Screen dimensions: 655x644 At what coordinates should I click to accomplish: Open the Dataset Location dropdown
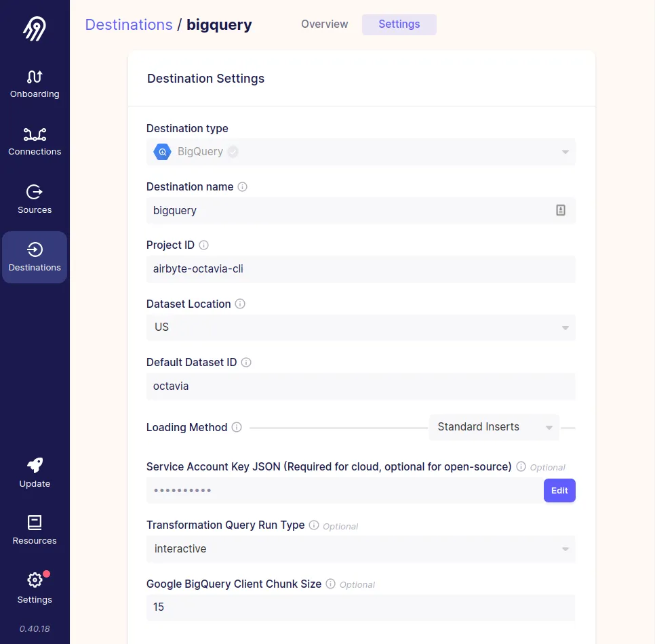coord(361,327)
